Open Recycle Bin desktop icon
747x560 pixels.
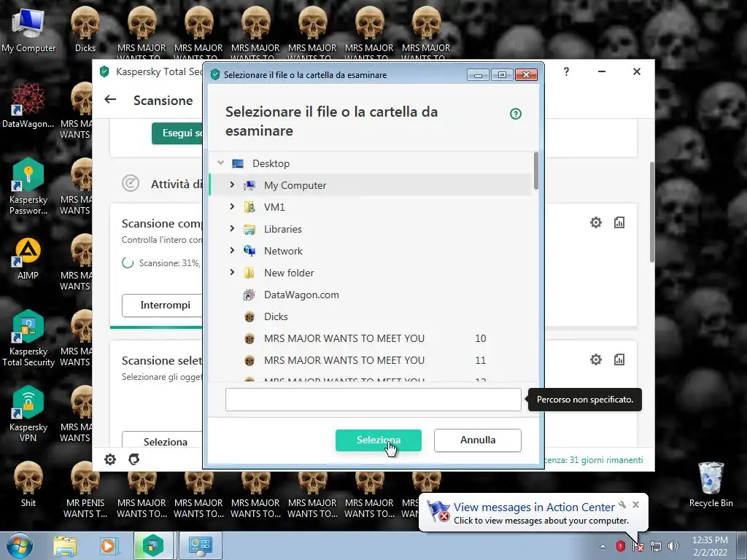[711, 485]
